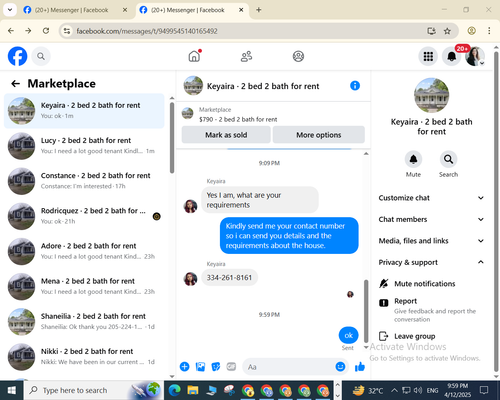
Task: Open the notifications bell with 20+ badge
Action: tap(452, 56)
